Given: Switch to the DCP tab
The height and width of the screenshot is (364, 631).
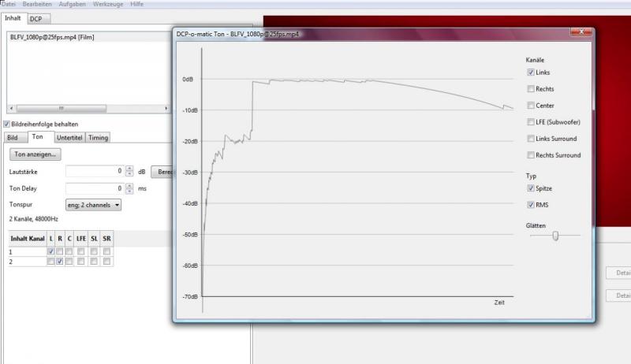Looking at the screenshot, I should click(35, 18).
